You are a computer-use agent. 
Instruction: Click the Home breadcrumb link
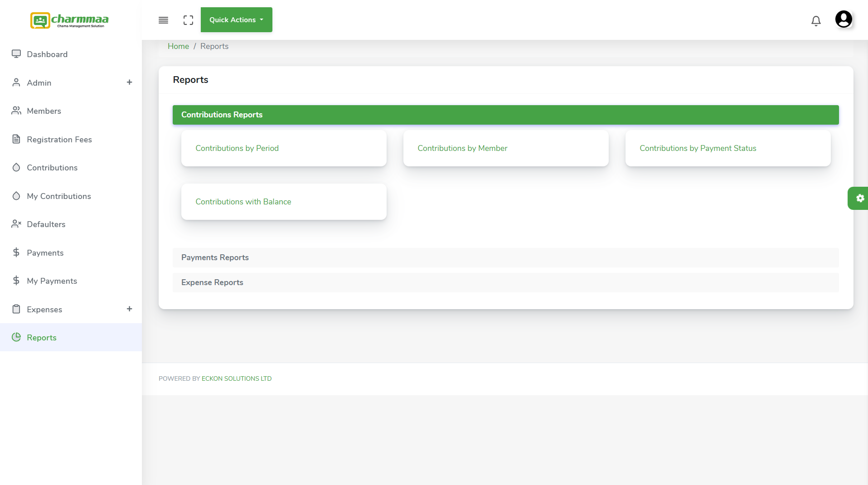click(178, 46)
